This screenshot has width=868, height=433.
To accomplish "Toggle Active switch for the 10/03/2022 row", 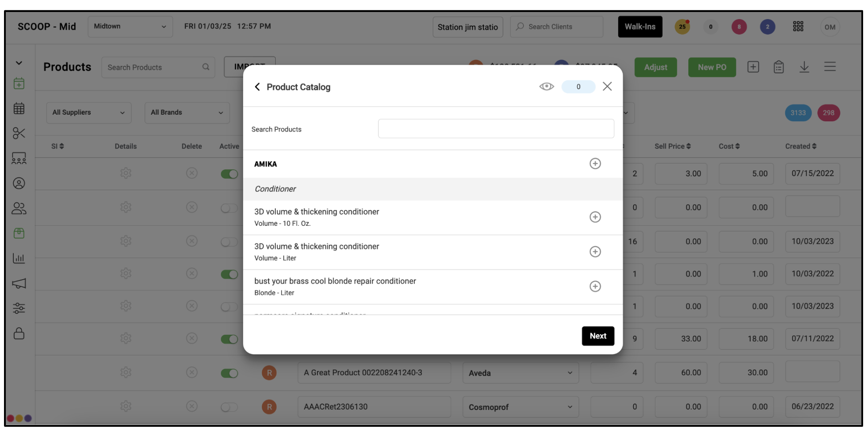I will 229,275.
